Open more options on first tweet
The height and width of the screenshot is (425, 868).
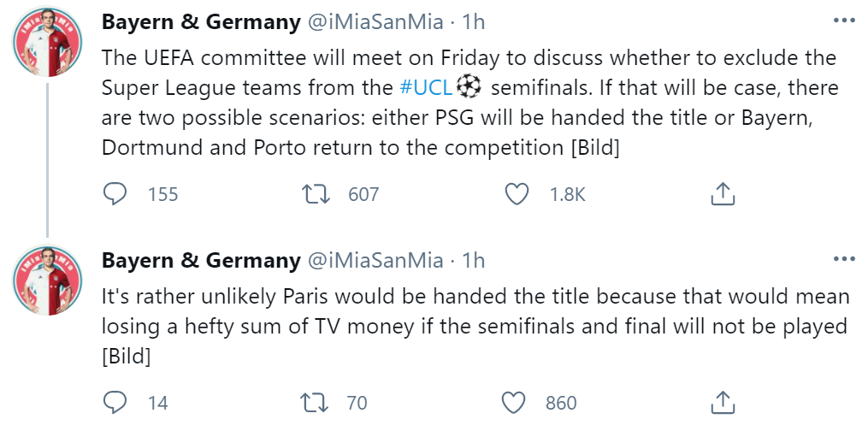tap(844, 21)
